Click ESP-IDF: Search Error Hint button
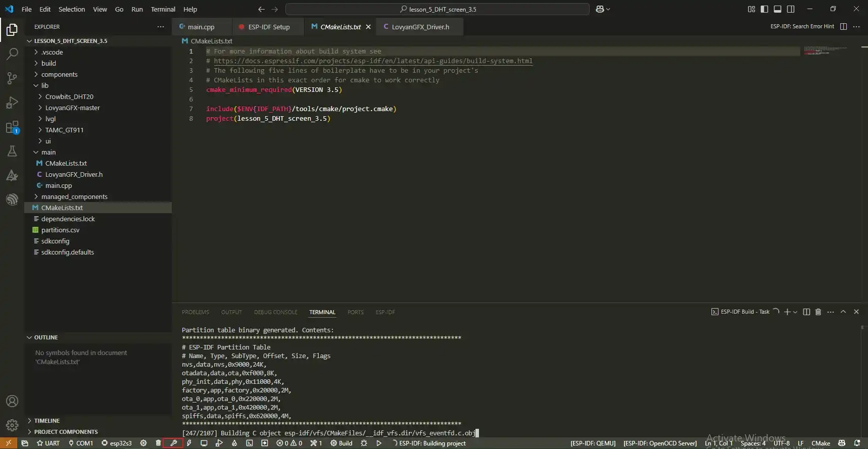 pos(802,26)
